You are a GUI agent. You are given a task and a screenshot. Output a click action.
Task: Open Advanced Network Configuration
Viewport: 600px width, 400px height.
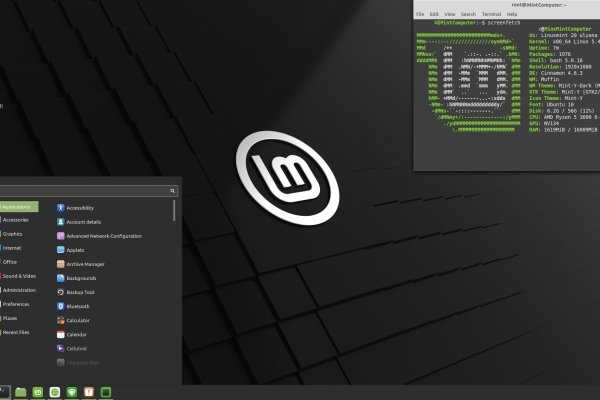click(103, 235)
